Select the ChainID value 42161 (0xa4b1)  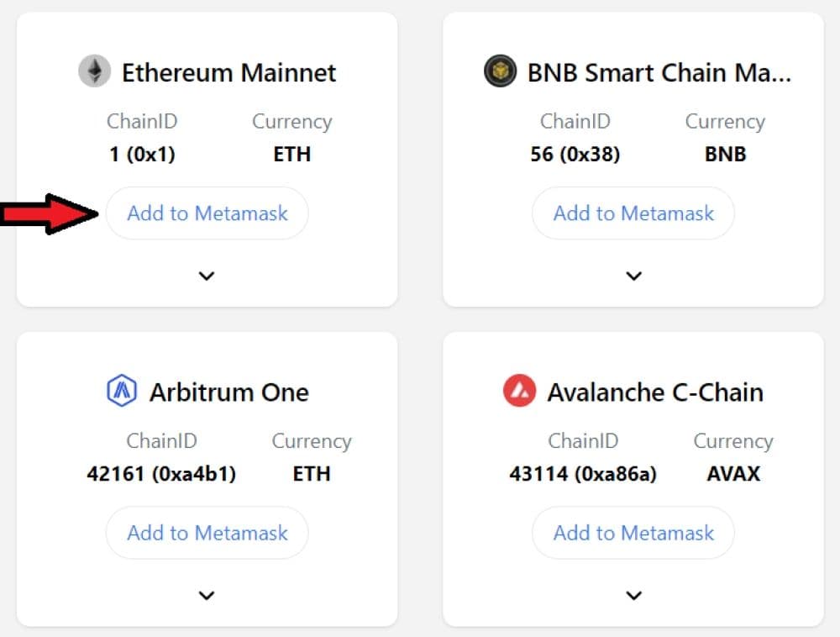pos(161,474)
